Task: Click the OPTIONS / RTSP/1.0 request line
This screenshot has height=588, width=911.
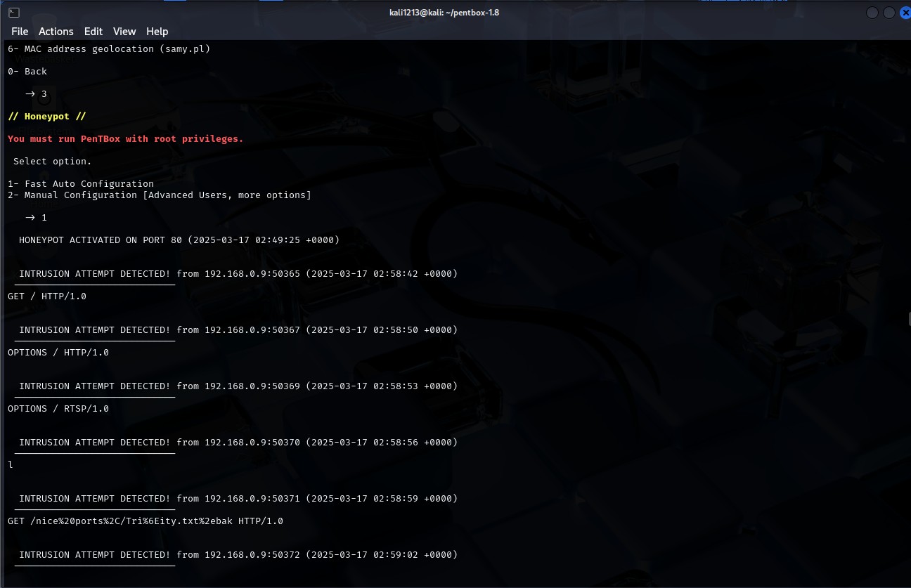Action: 58,408
